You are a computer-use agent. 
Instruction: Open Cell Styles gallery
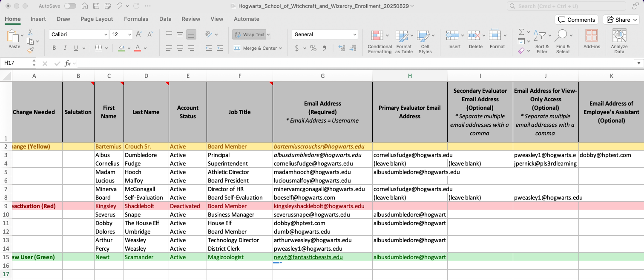(x=425, y=42)
